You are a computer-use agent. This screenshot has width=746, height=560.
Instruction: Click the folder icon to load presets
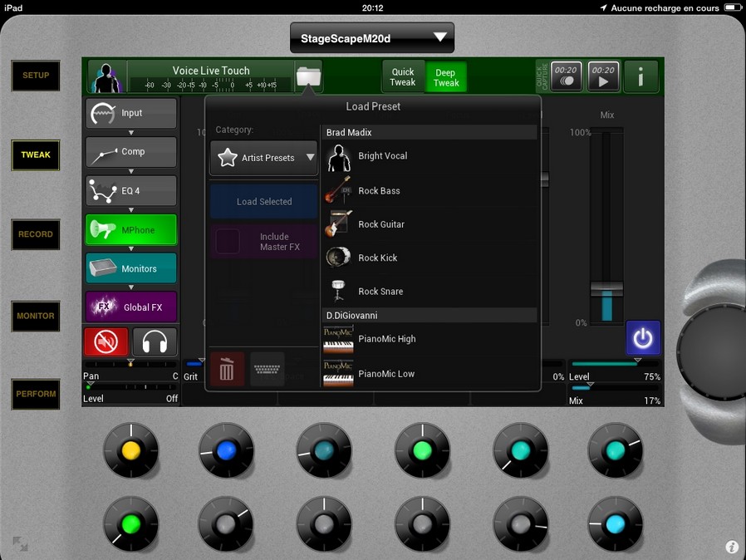(x=308, y=77)
